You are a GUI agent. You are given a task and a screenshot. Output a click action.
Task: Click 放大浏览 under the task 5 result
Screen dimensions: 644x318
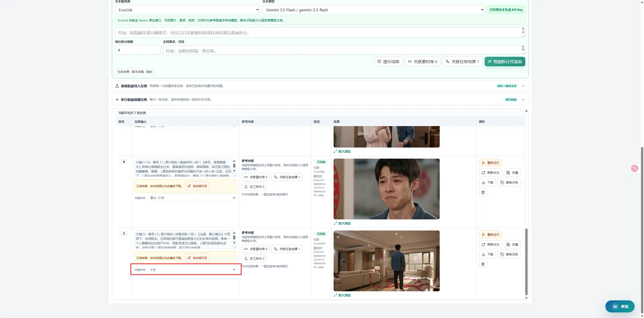coord(342,151)
